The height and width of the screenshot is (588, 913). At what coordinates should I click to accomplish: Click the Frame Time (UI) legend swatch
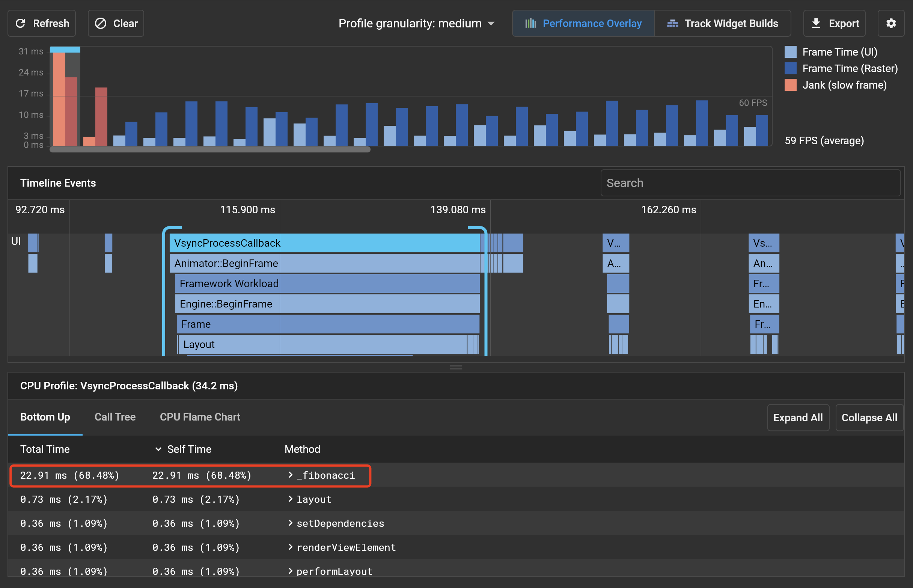pos(791,52)
